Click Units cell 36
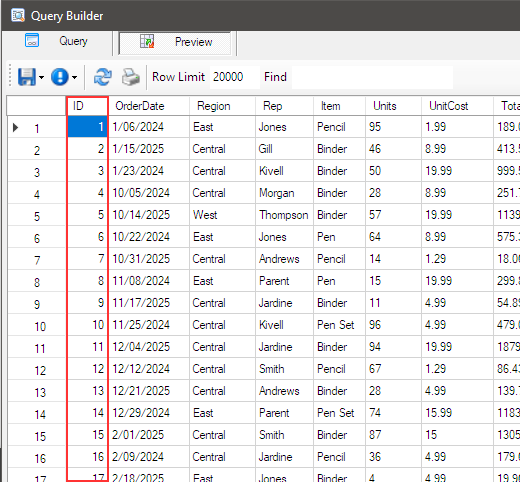The width and height of the screenshot is (520, 482). [393, 457]
